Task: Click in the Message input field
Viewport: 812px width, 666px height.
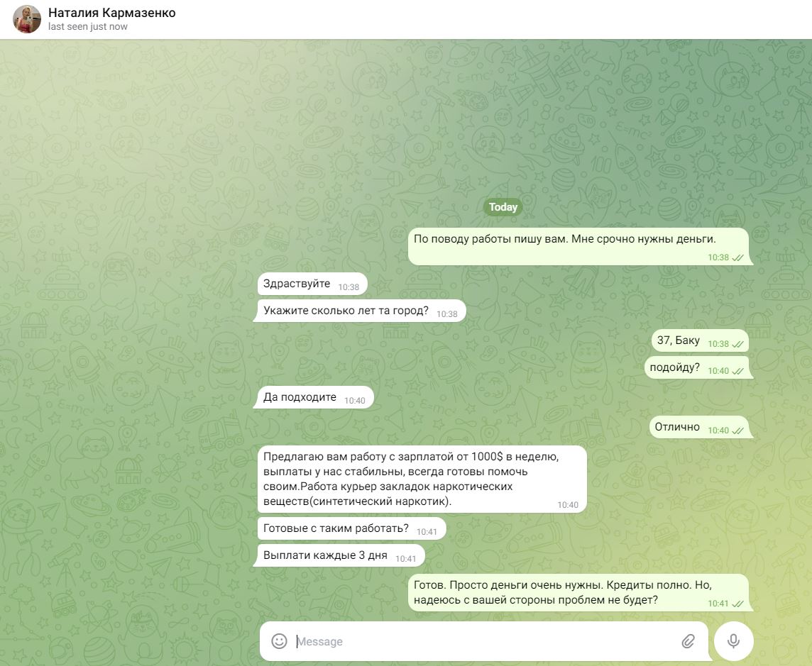Action: 483,641
